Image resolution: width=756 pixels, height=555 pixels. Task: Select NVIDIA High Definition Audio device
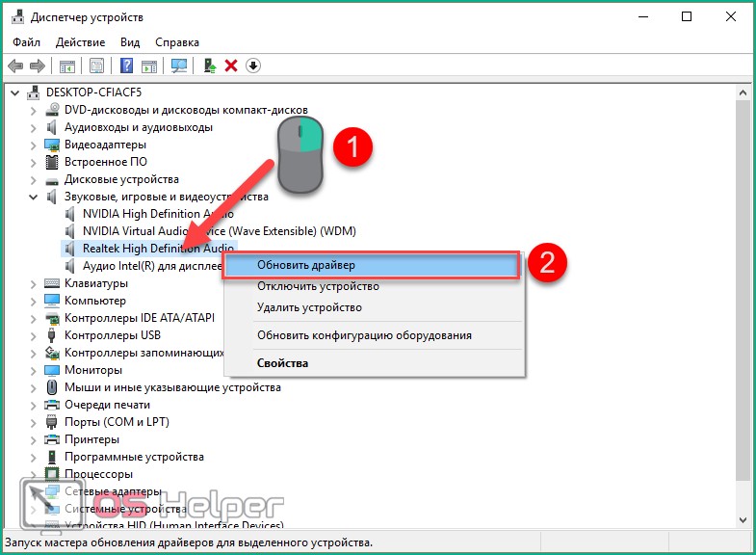pos(158,214)
